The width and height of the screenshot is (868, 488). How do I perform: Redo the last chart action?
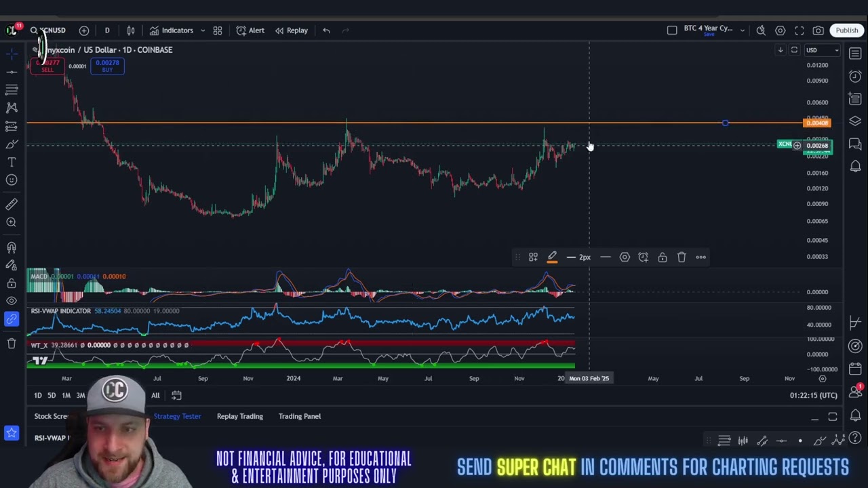[345, 30]
